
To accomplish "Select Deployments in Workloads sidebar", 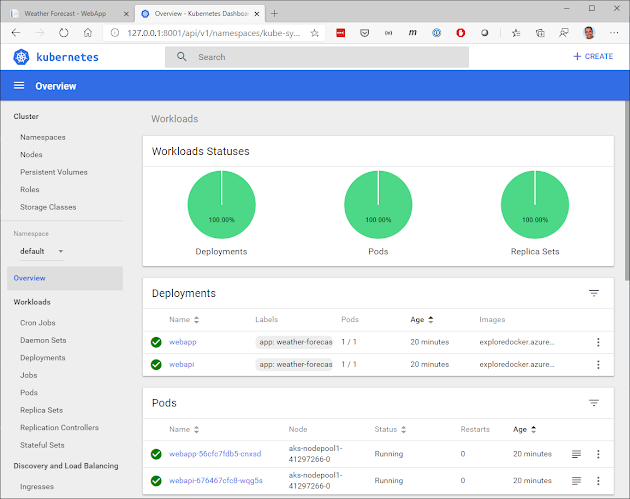I will tap(43, 357).
